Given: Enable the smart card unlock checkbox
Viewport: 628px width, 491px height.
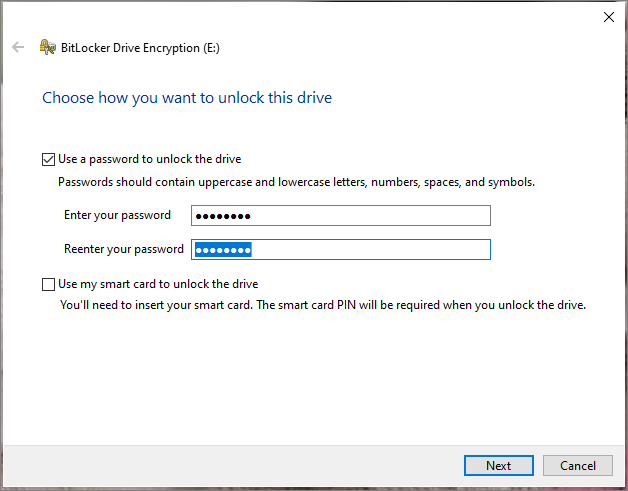Looking at the screenshot, I should (x=48, y=284).
